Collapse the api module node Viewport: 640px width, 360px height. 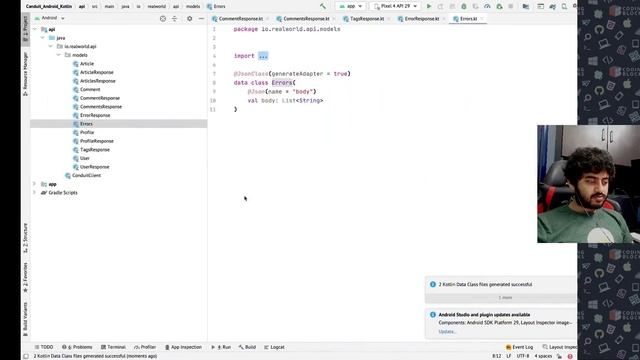click(x=35, y=29)
